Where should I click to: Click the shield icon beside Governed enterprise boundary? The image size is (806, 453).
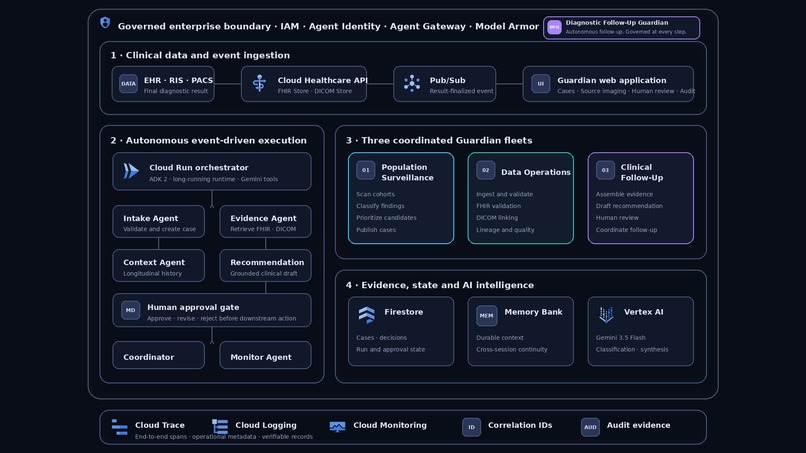(105, 23)
